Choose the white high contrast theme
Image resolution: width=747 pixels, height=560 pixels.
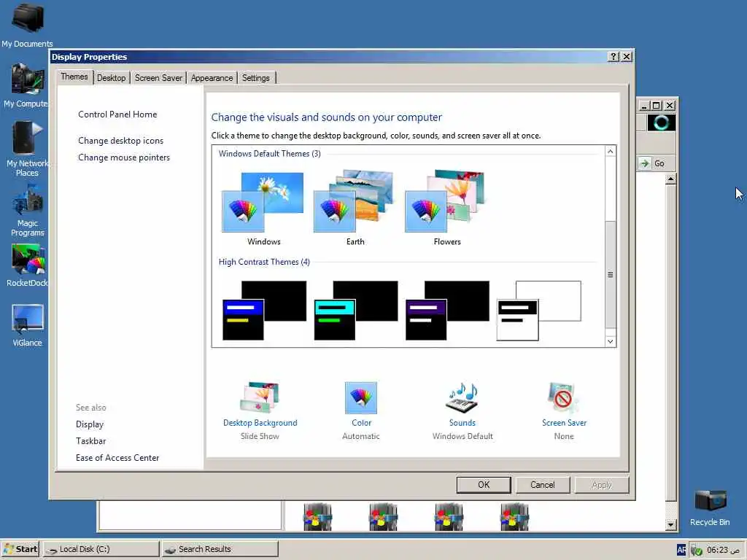click(539, 311)
